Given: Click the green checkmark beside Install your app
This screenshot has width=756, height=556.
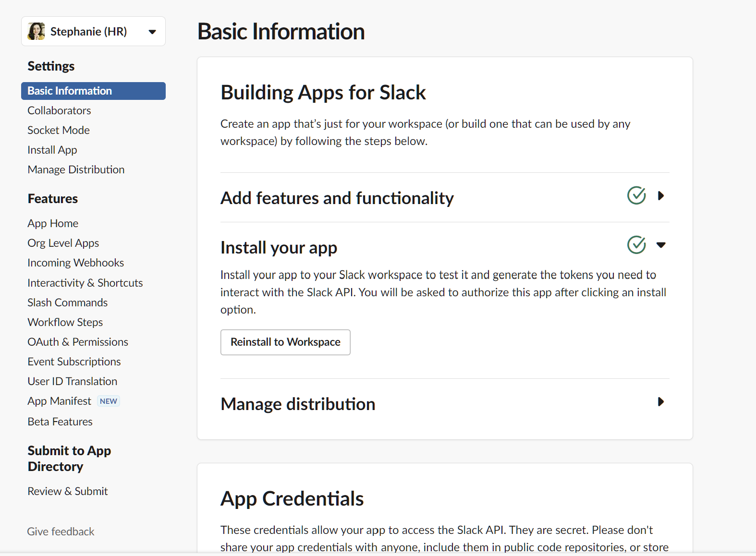Looking at the screenshot, I should pyautogui.click(x=636, y=245).
